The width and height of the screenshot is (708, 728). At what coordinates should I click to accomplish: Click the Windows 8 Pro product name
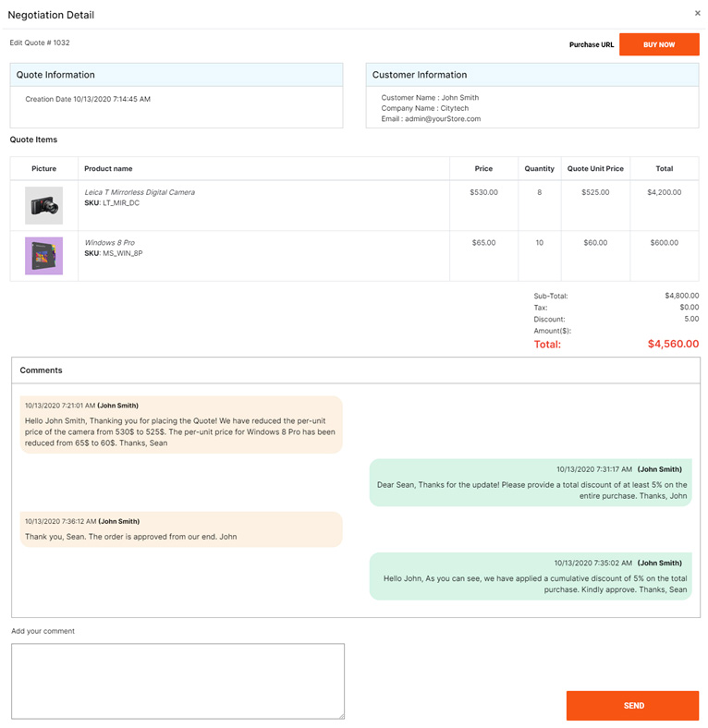tap(110, 242)
